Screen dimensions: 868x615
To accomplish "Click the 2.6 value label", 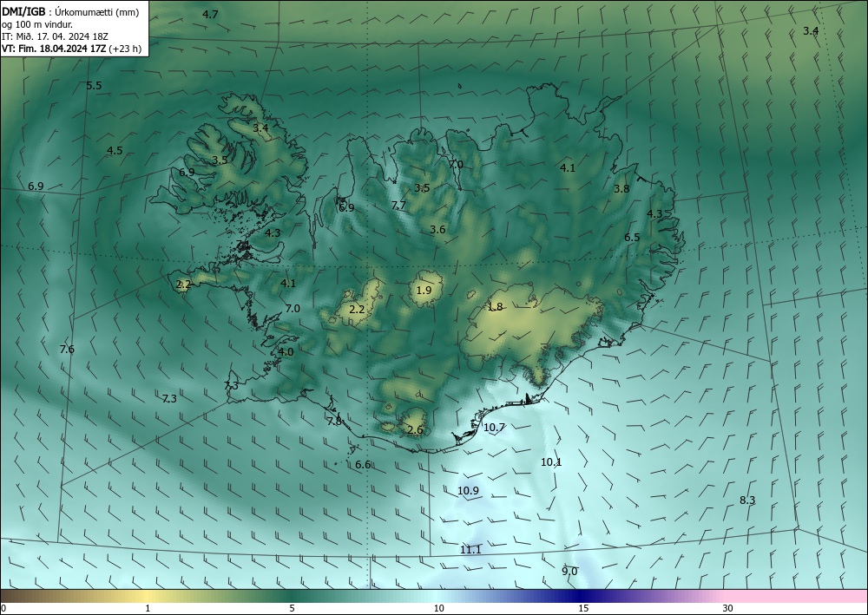I will (x=415, y=429).
